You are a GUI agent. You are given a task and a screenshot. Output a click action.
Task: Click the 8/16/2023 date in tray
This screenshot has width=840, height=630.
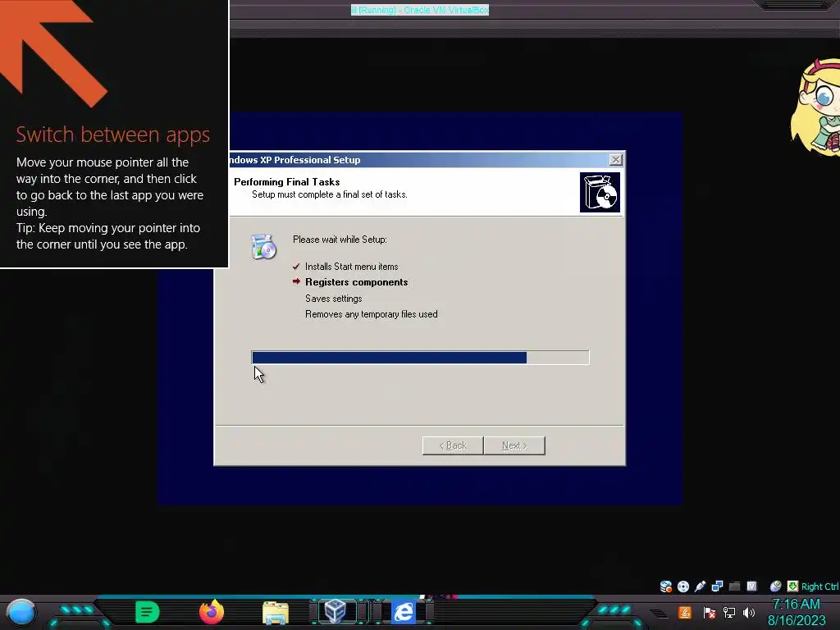[x=797, y=620]
